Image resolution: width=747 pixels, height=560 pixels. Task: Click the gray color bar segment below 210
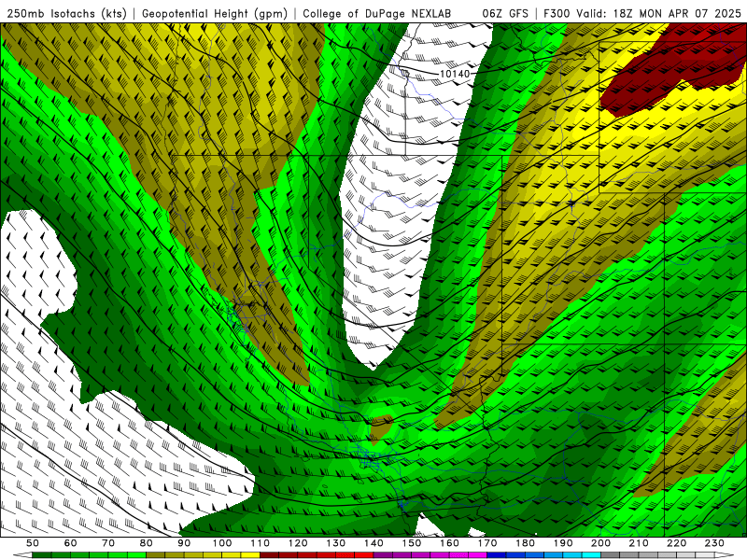[x=629, y=555]
